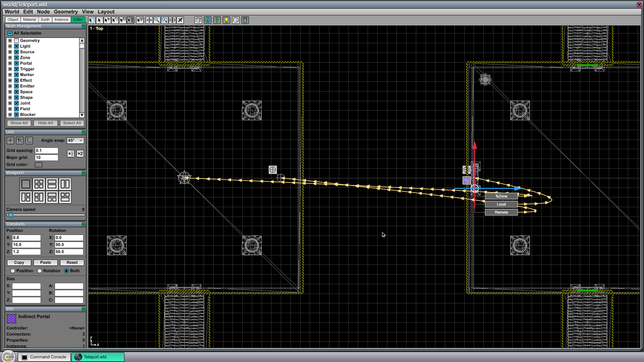644x362 pixels.
Task: Select the box-select node tool
Action: point(92,20)
